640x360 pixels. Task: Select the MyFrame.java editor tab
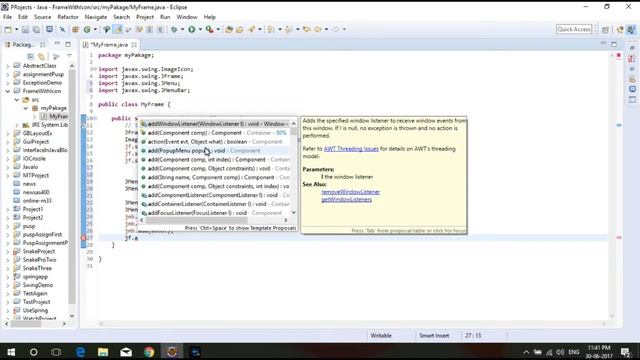point(109,44)
